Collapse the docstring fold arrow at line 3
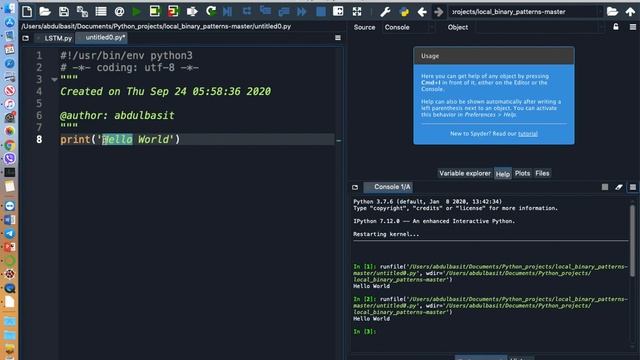Screen dimensions: 640x360 tap(54, 80)
